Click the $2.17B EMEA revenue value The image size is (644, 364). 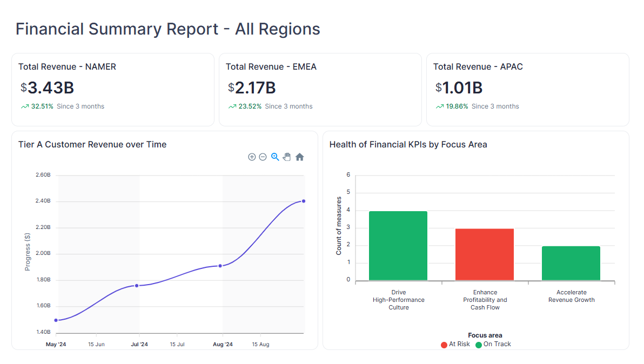point(252,87)
